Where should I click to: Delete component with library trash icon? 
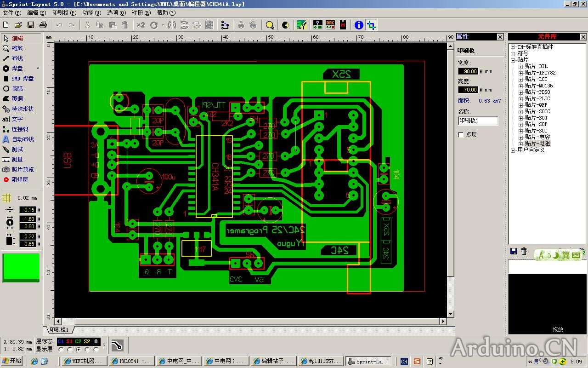(524, 251)
